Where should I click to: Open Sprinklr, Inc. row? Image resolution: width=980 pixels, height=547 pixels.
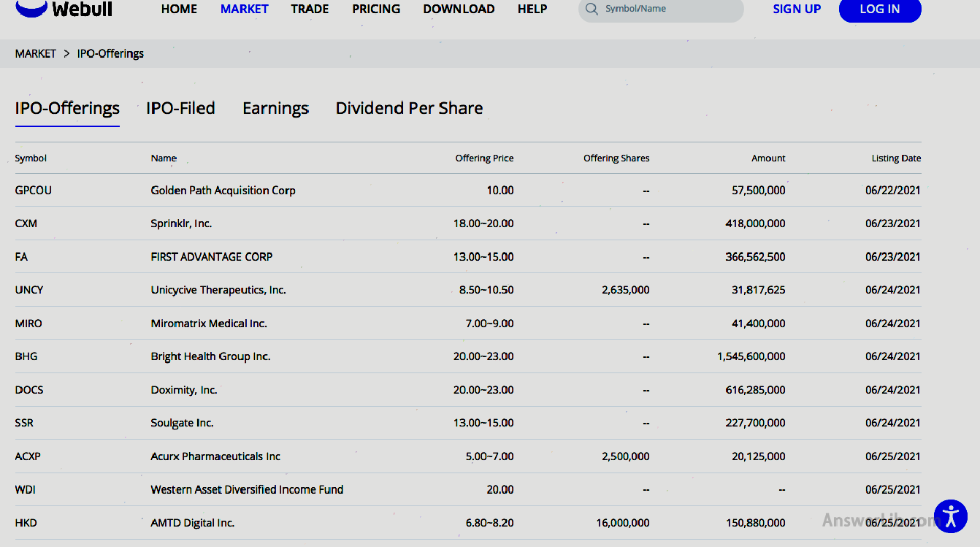(x=467, y=223)
